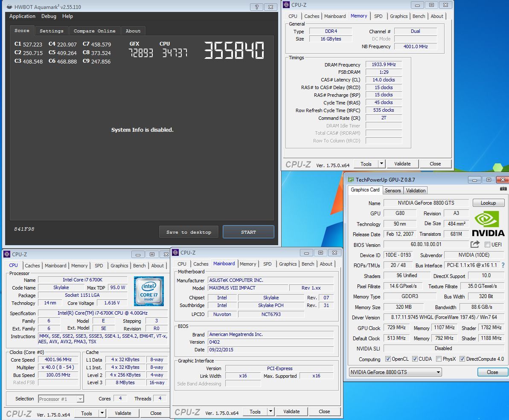The image size is (509, 420).
Task: Click the Memory Size value 320 MB
Action: [x=404, y=307]
